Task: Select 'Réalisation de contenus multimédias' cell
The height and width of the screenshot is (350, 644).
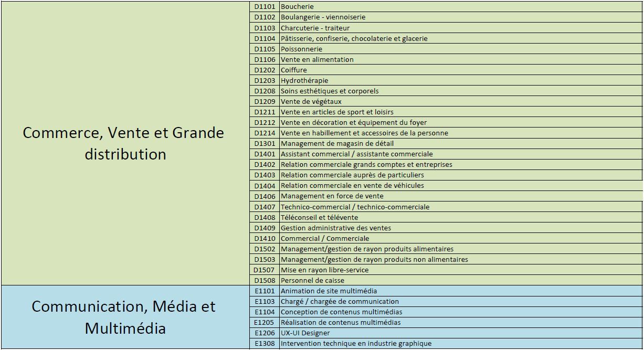Action: pyautogui.click(x=461, y=322)
